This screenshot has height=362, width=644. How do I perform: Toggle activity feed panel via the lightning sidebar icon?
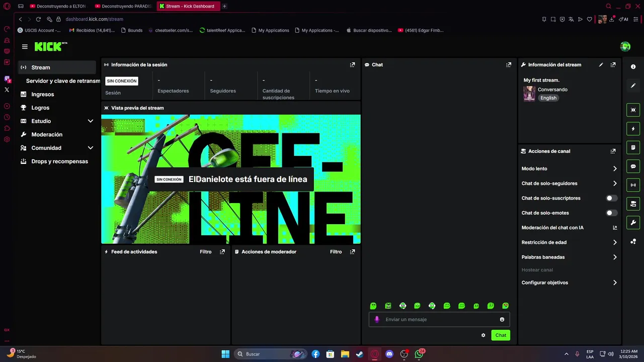coord(633,129)
